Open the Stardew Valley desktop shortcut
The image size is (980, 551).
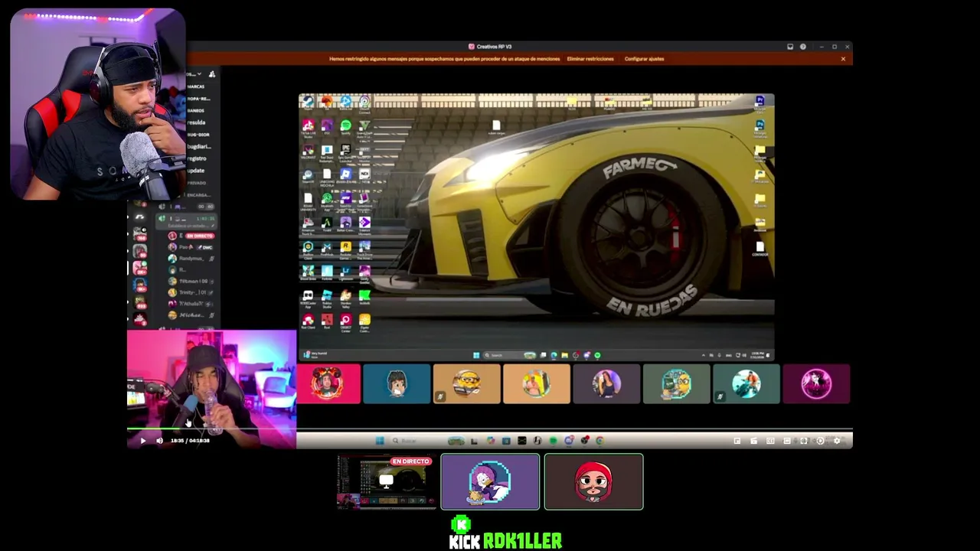pyautogui.click(x=345, y=298)
